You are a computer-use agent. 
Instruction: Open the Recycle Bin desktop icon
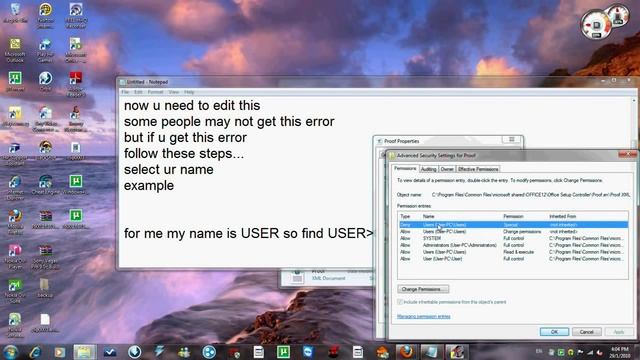[15, 13]
